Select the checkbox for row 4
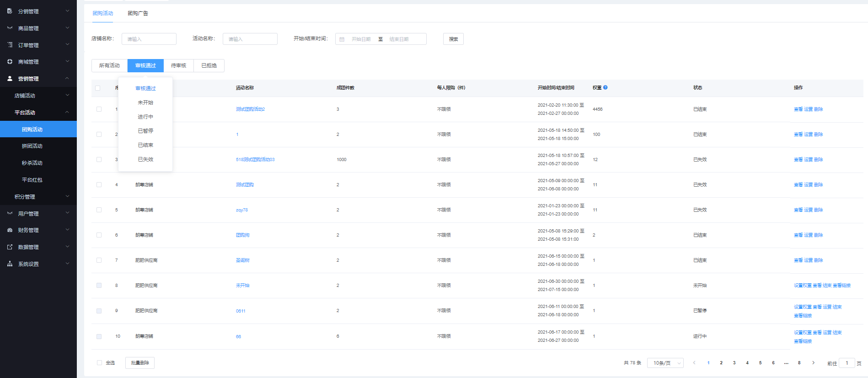Image resolution: width=868 pixels, height=378 pixels. [x=99, y=185]
